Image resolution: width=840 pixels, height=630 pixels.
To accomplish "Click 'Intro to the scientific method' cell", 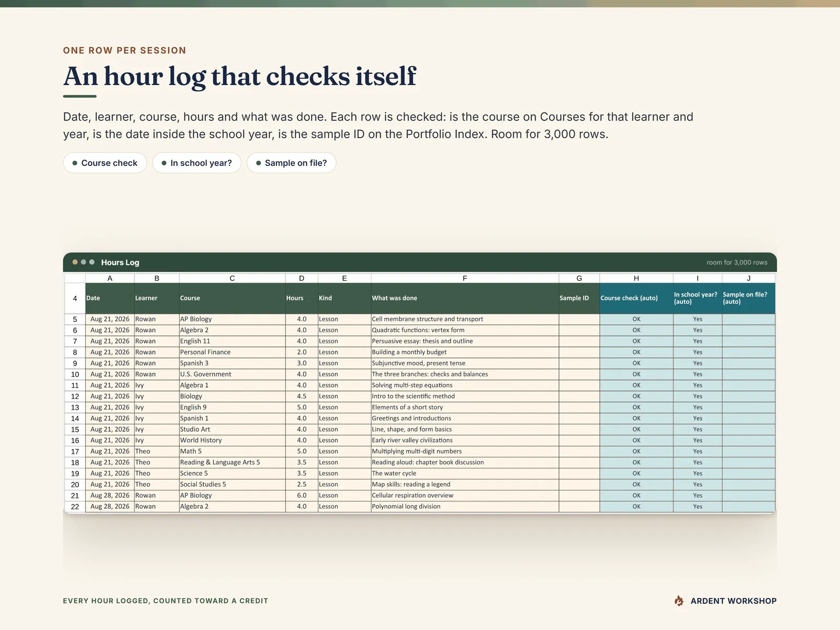I will coord(465,396).
